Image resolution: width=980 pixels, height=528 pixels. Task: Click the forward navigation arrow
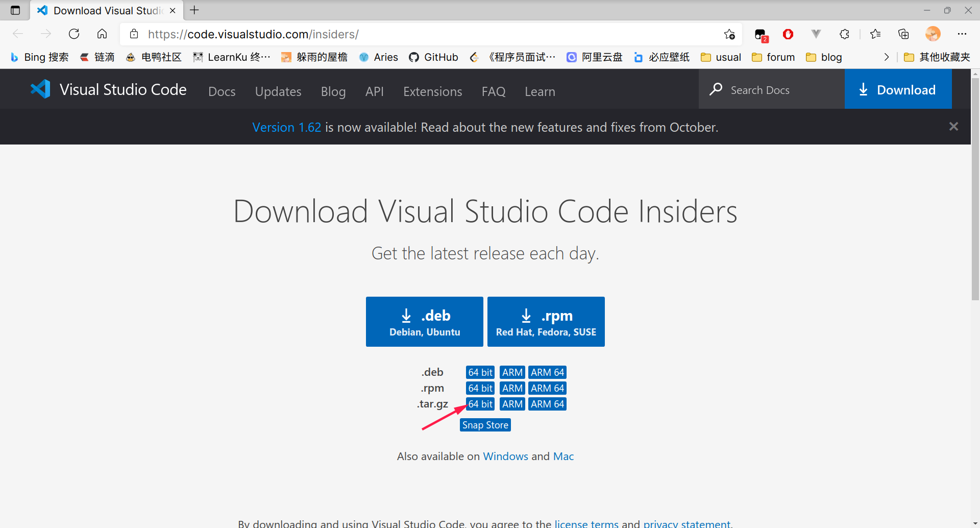point(46,34)
